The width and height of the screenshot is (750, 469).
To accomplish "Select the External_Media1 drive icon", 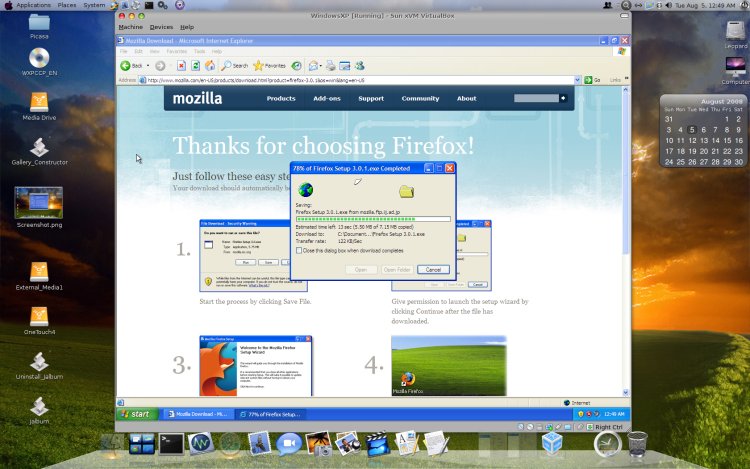I will click(x=39, y=276).
